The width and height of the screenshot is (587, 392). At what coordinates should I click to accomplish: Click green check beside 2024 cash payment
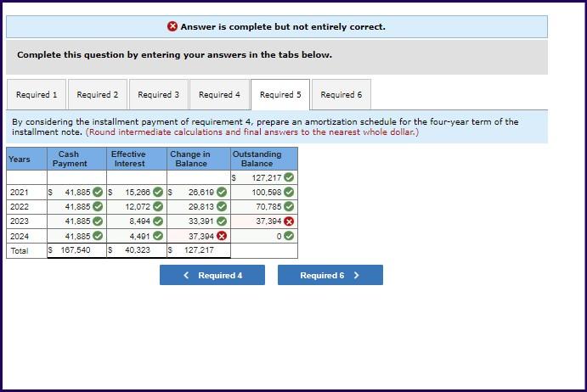(98, 236)
